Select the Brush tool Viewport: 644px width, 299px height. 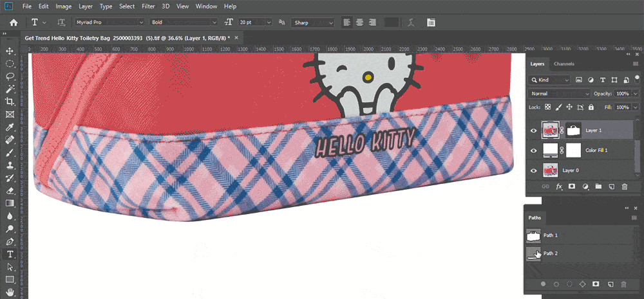[10, 153]
